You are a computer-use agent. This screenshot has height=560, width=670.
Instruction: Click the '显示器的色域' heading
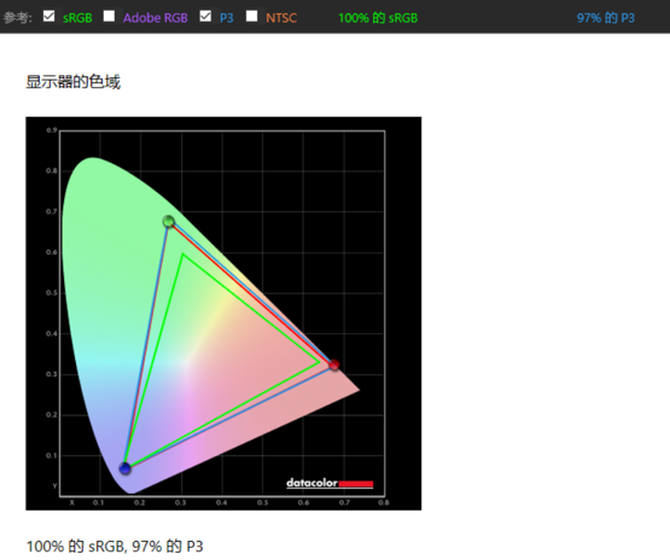pos(73,82)
